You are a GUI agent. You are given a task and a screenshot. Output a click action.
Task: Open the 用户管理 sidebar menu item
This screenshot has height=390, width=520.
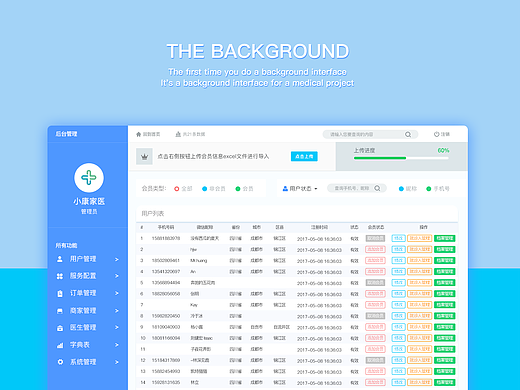pos(88,259)
